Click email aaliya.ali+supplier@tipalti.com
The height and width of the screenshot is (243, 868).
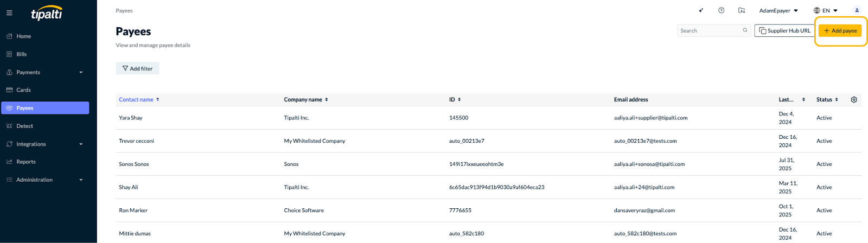click(x=650, y=118)
